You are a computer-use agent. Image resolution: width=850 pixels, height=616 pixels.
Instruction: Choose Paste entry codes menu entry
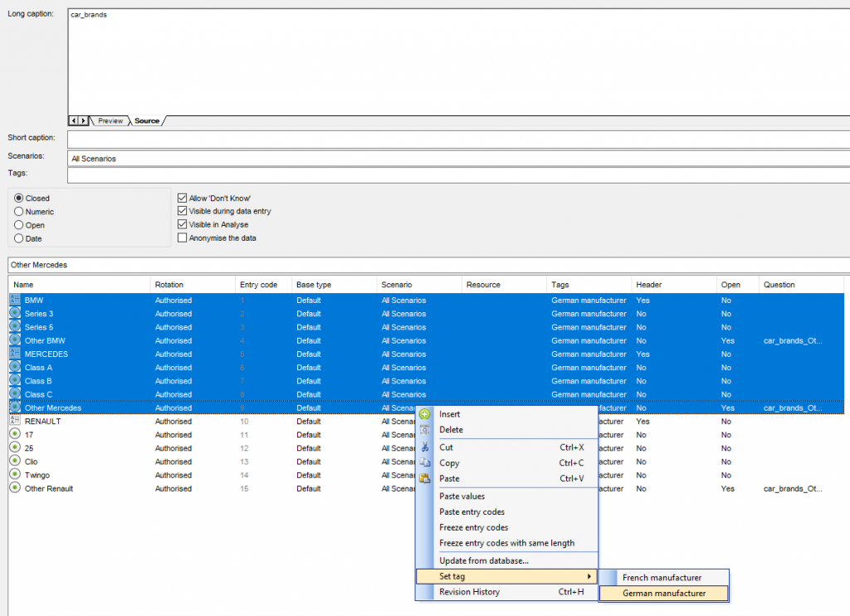[x=507, y=512]
